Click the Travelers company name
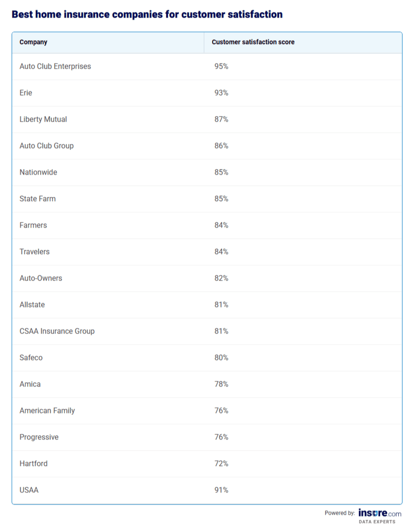 tap(34, 252)
